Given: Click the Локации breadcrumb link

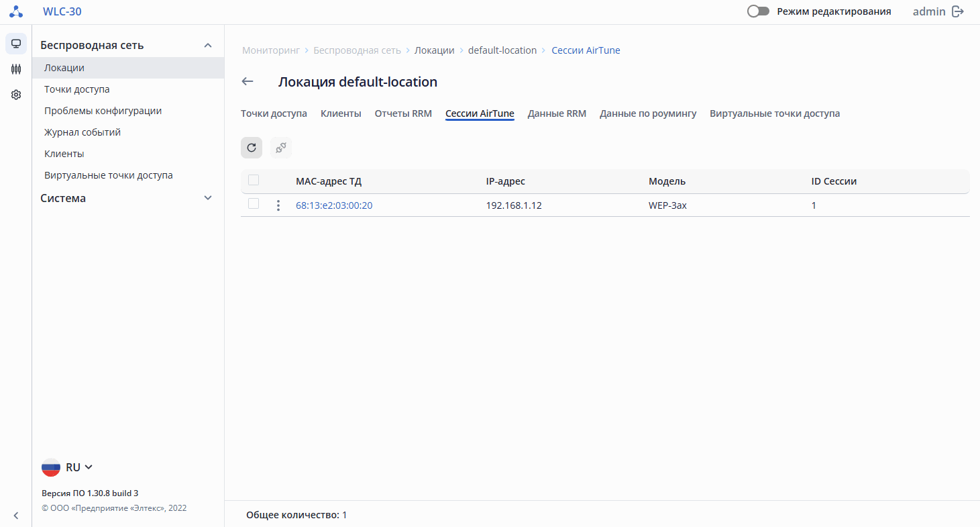Looking at the screenshot, I should (434, 50).
